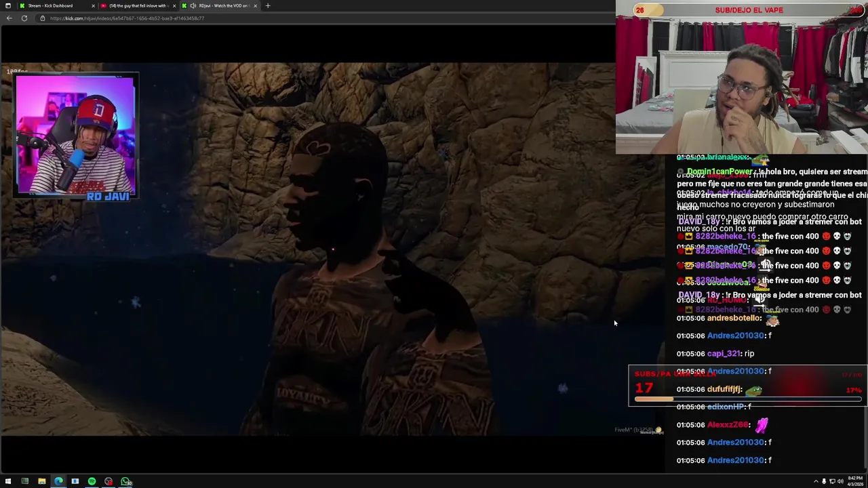868x488 pixels.
Task: Click the RD JAVI webcam overlay
Action: pos(76,136)
